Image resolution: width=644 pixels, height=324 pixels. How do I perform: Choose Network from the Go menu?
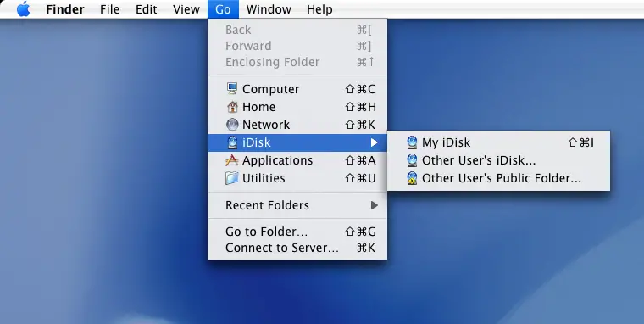(x=297, y=125)
